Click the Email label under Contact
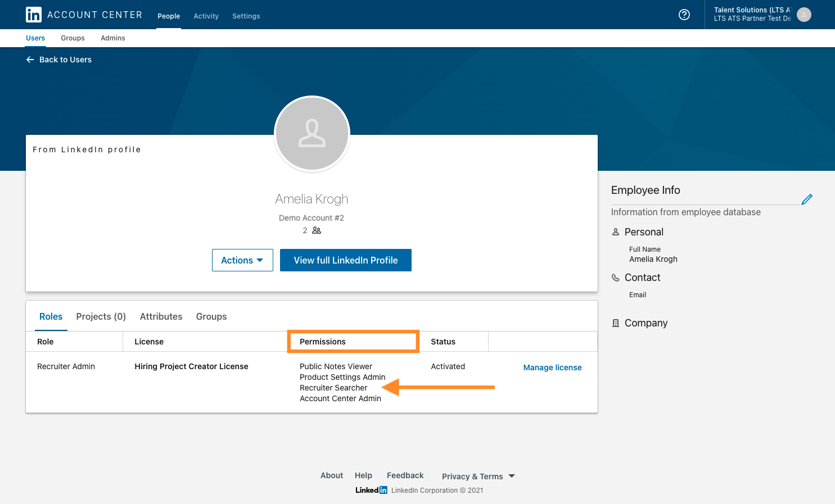 [638, 295]
